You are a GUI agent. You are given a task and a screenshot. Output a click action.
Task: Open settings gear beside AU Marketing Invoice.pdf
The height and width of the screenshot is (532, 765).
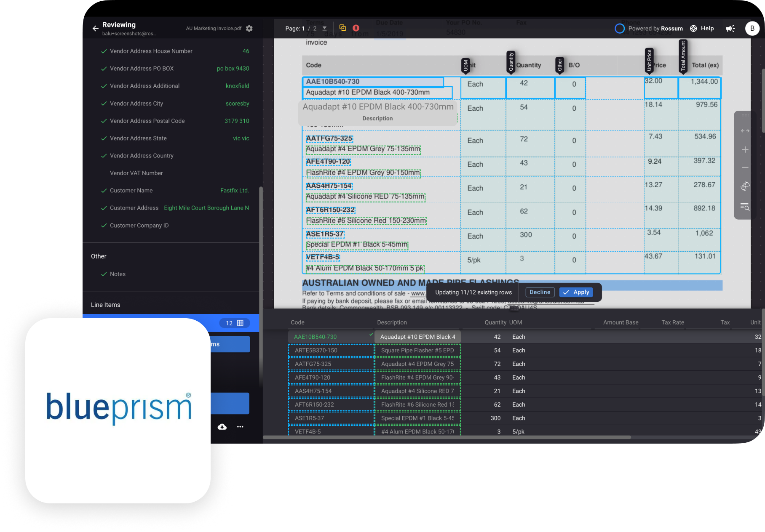coord(249,28)
